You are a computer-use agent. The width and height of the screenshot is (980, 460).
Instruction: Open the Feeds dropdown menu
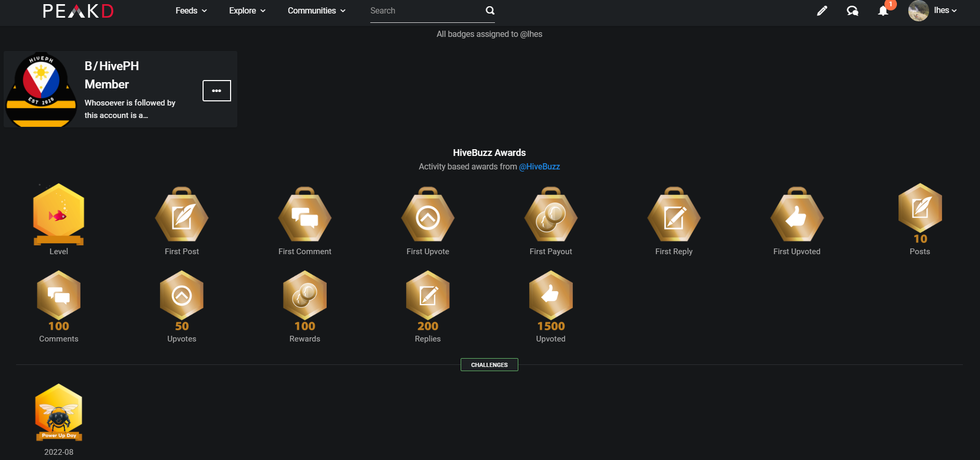click(x=191, y=10)
